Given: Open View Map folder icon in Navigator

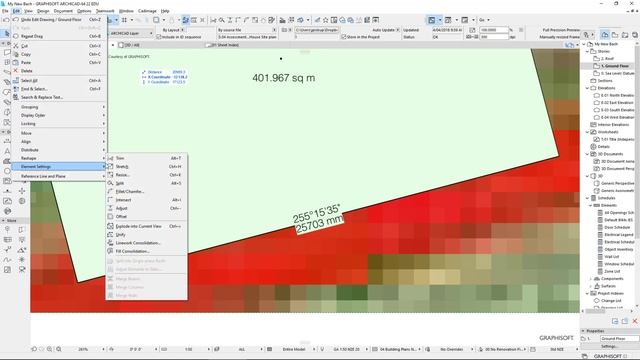Looking at the screenshot, I should click(x=615, y=35).
